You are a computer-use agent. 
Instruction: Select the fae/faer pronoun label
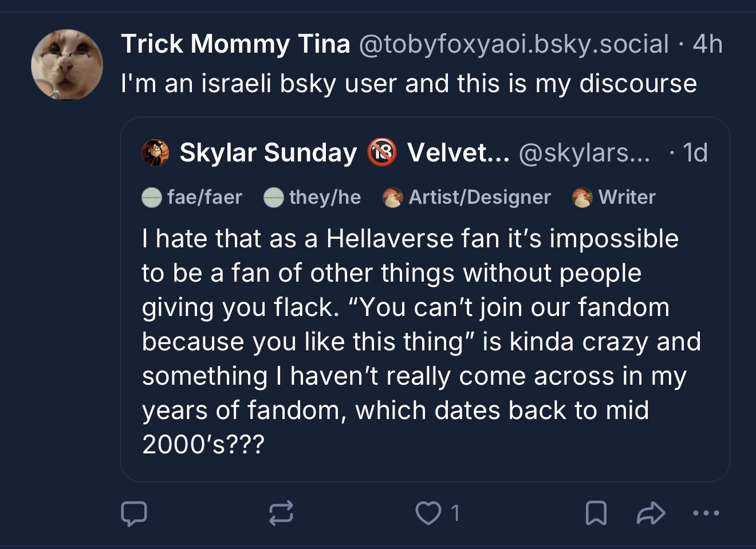tap(192, 198)
